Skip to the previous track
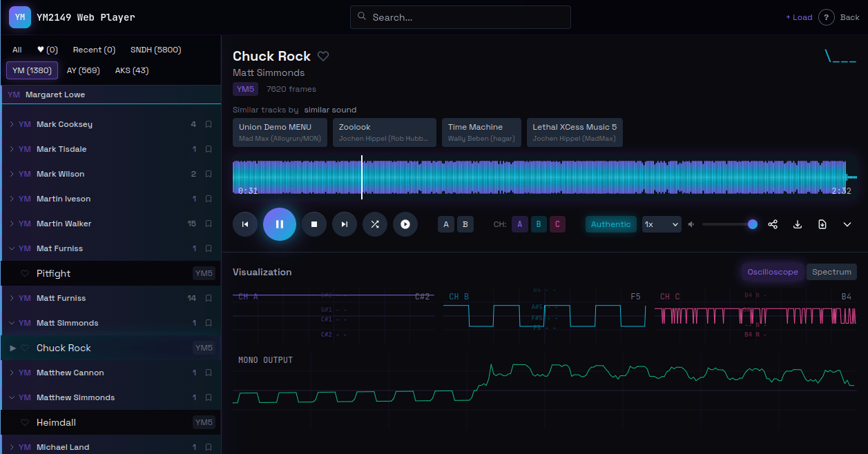This screenshot has width=868, height=454. point(245,224)
